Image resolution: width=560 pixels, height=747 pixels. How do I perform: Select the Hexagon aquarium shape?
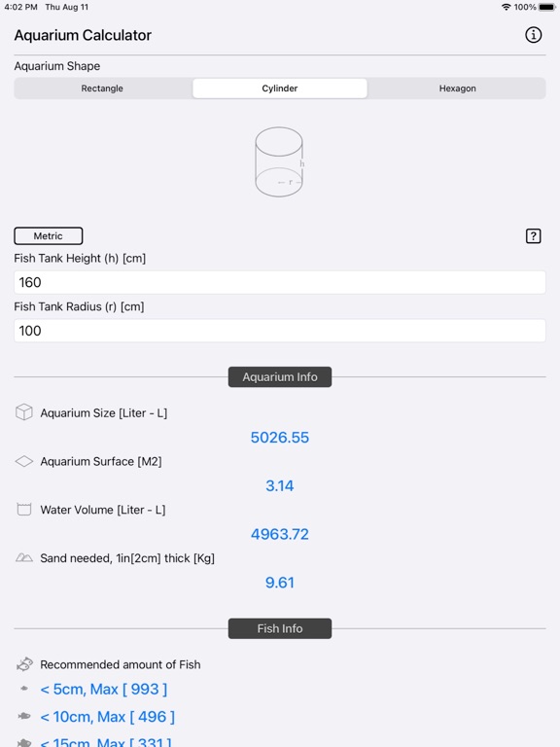click(x=457, y=89)
